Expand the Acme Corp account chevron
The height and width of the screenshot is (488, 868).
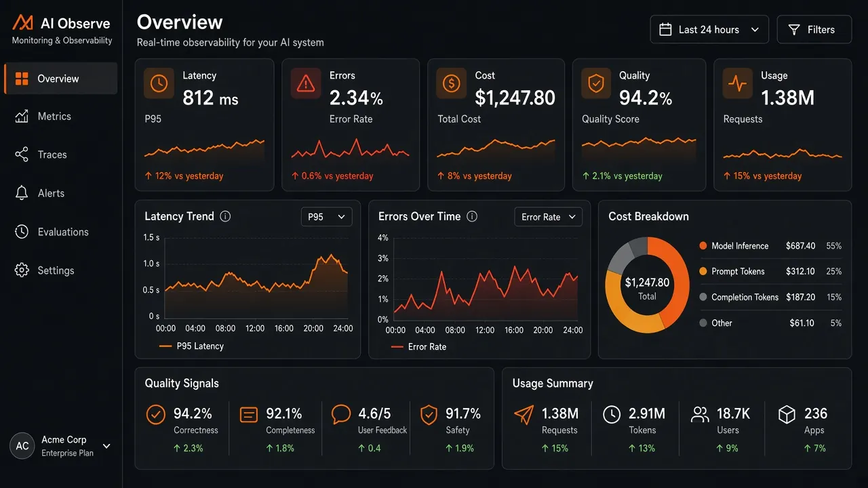pyautogui.click(x=106, y=446)
